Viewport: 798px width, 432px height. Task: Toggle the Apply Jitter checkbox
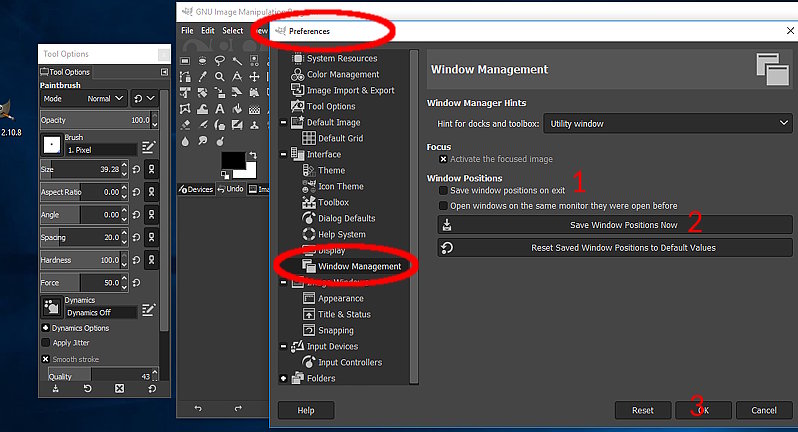point(46,343)
